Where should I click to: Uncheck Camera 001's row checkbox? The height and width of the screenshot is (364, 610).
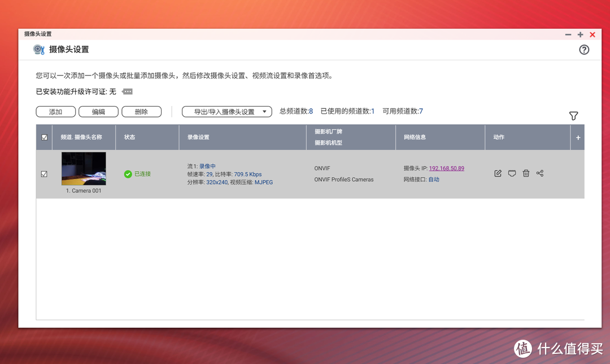[x=44, y=174]
